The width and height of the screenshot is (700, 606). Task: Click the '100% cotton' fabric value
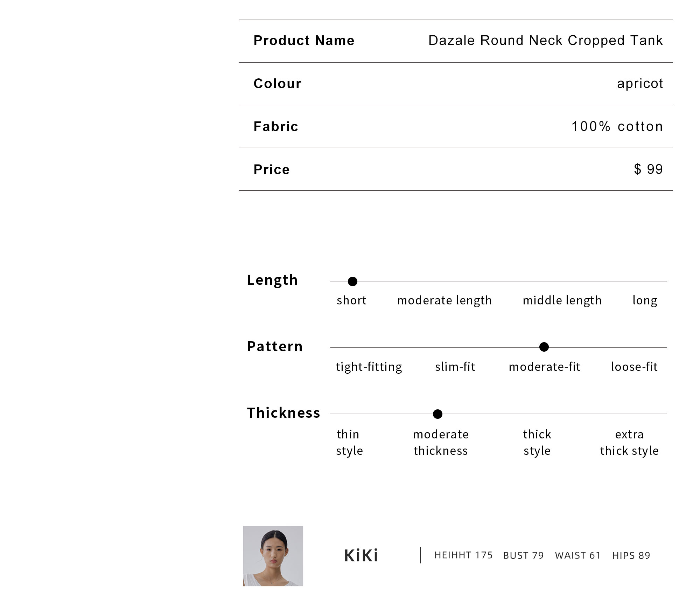[x=617, y=126]
